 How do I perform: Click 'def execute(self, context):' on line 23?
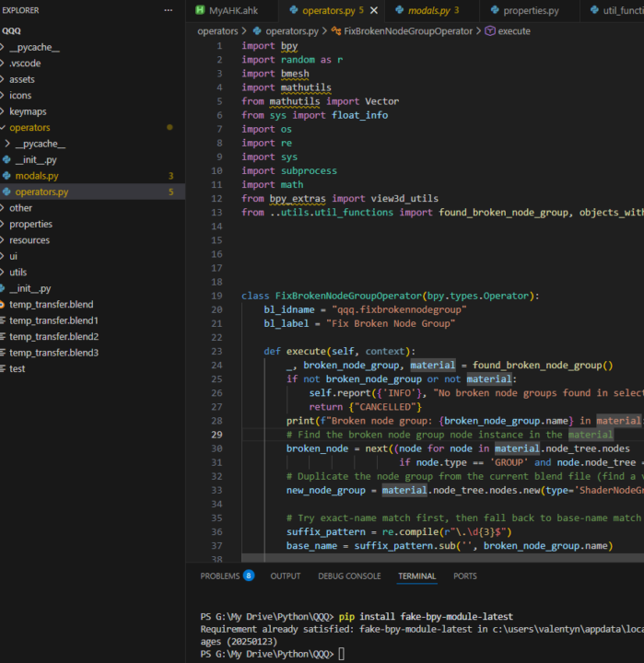340,352
